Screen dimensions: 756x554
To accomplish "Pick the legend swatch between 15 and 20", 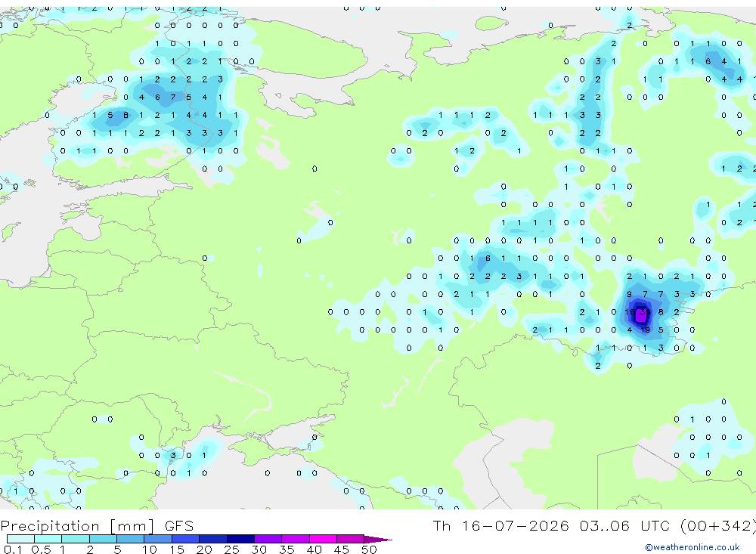I will [186, 539].
